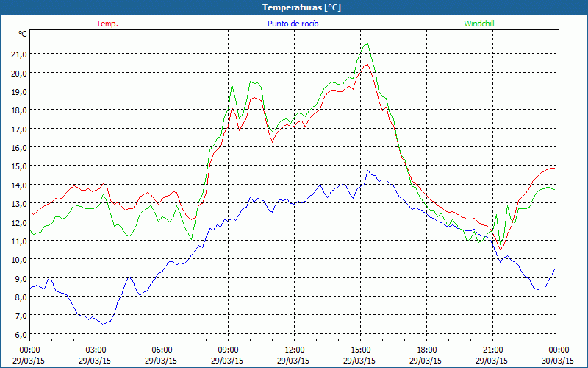Click the 'Temperaturas [°C]' chart title
The image size is (588, 368).
point(301,7)
